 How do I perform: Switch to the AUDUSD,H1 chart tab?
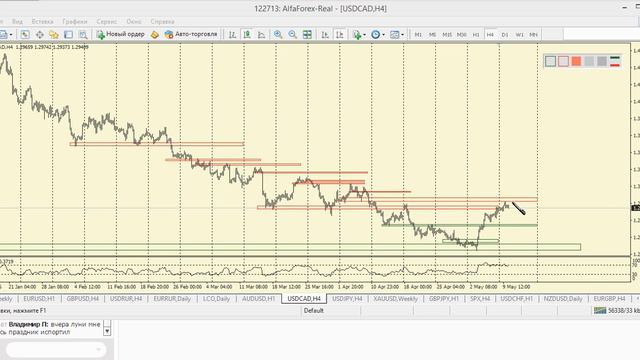259,299
